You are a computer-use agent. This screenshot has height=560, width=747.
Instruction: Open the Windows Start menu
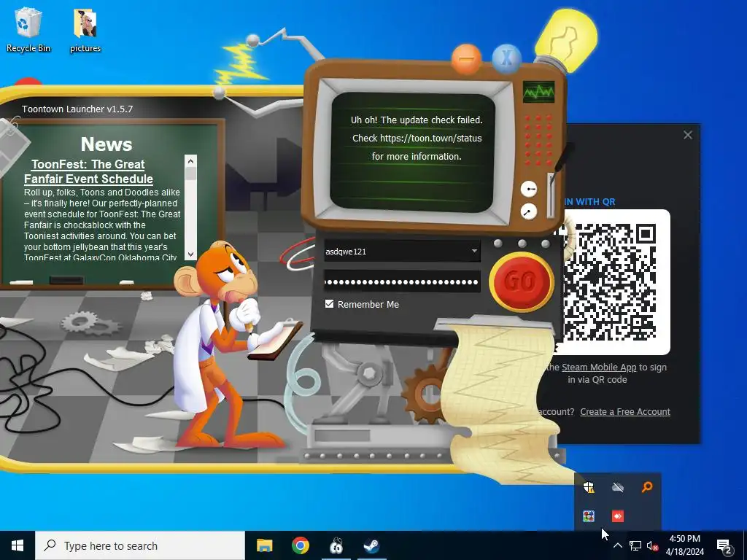18,545
